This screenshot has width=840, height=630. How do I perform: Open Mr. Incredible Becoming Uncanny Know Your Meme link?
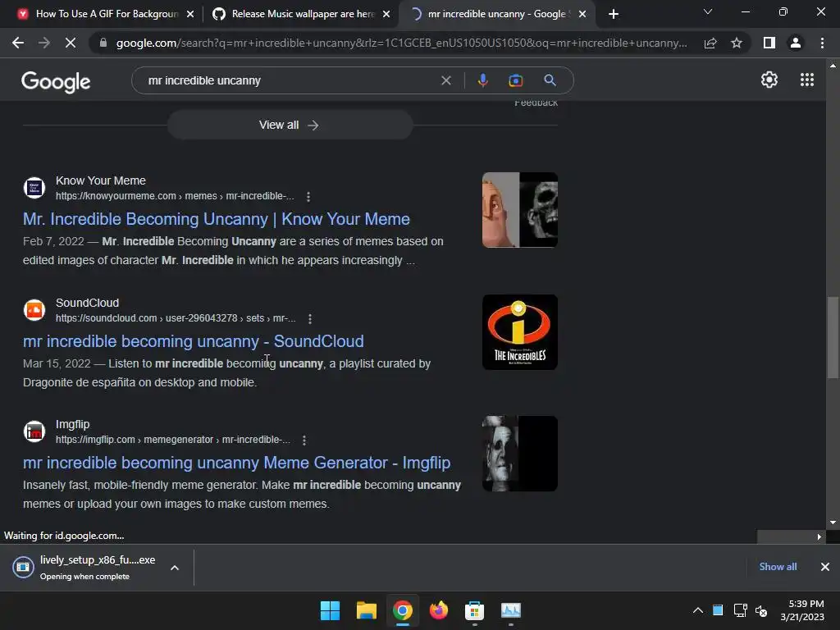217,219
